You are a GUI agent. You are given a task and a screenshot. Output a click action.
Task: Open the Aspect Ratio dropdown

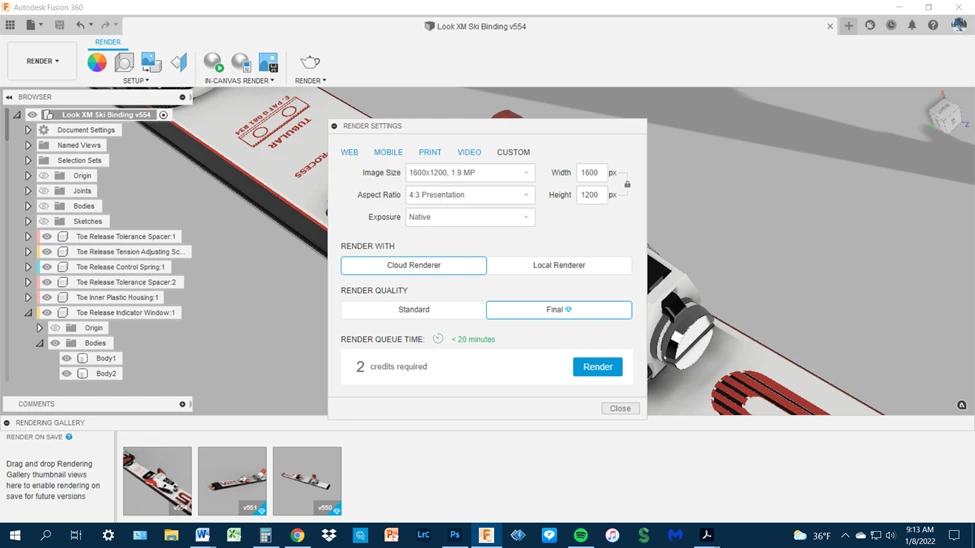[x=470, y=195]
